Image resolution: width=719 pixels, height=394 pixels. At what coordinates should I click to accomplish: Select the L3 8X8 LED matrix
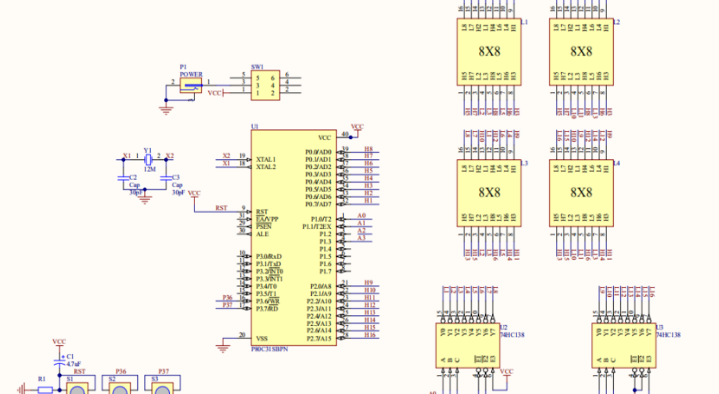[x=489, y=193]
